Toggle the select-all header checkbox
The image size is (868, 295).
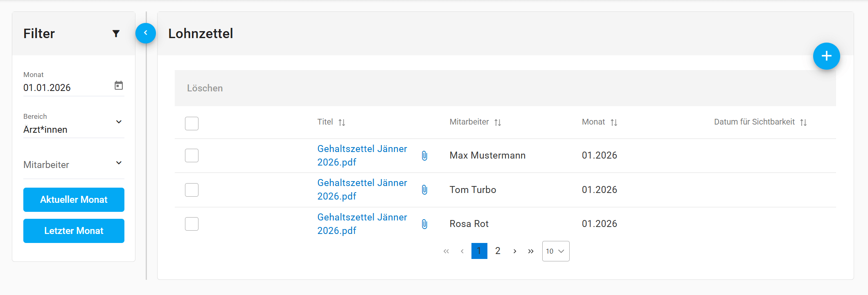192,123
